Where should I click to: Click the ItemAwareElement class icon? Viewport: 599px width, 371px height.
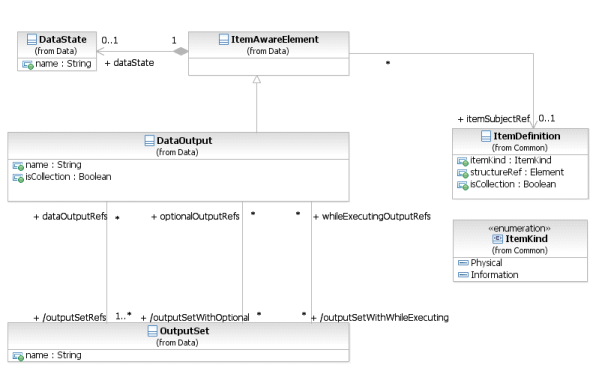pos(223,39)
